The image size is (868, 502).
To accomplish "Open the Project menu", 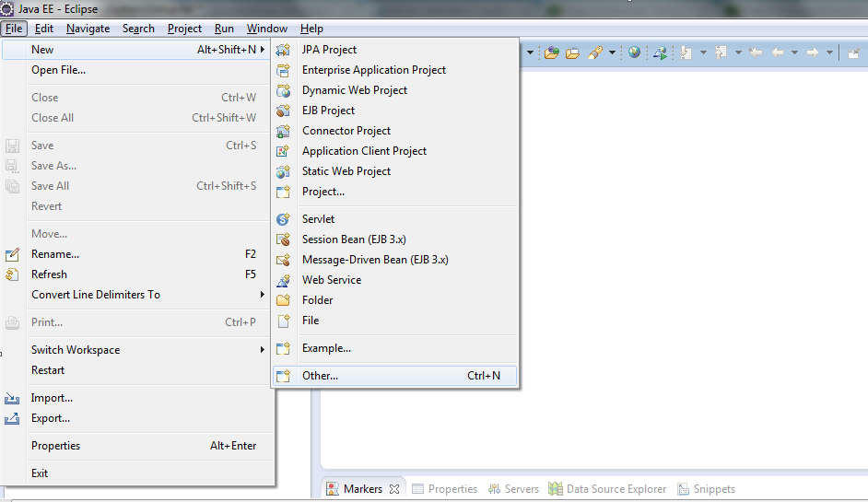I will tap(184, 29).
